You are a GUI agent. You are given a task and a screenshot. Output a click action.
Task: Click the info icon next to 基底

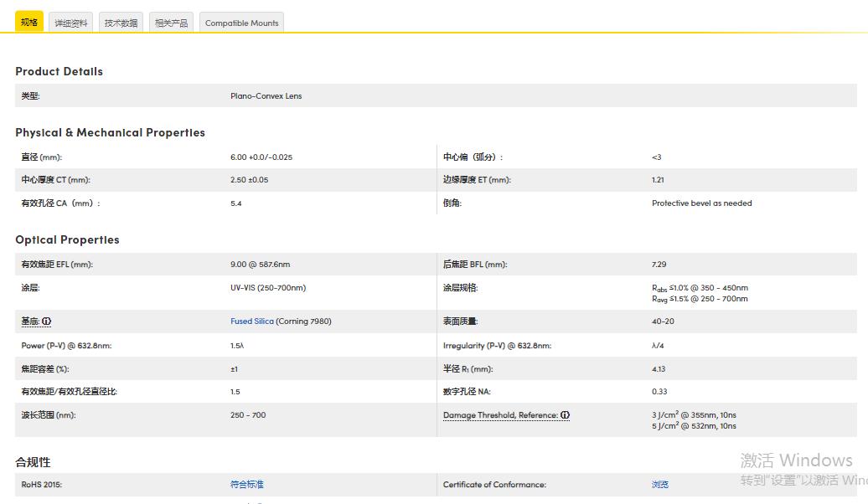(x=47, y=321)
